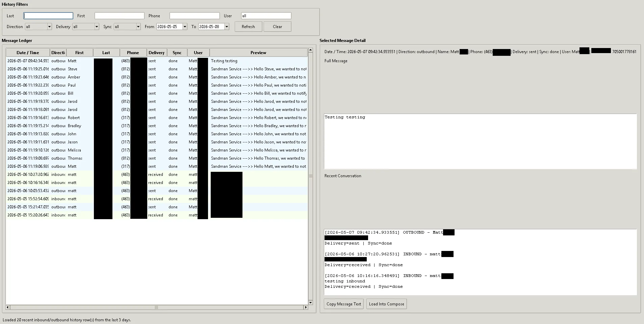Sort ledger by Sync column header
The image size is (644, 324).
[177, 53]
